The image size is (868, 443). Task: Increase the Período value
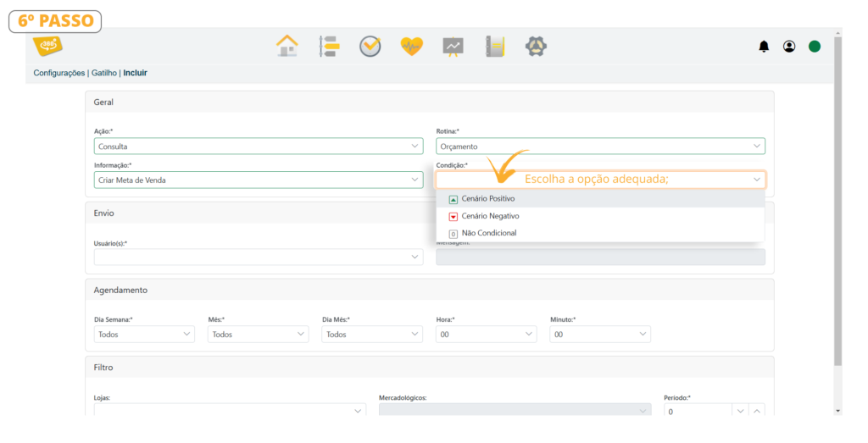point(757,410)
